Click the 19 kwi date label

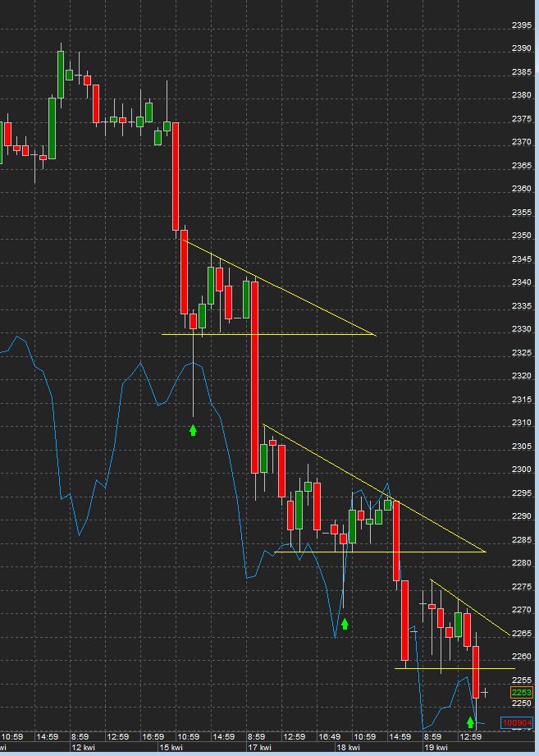tap(436, 747)
